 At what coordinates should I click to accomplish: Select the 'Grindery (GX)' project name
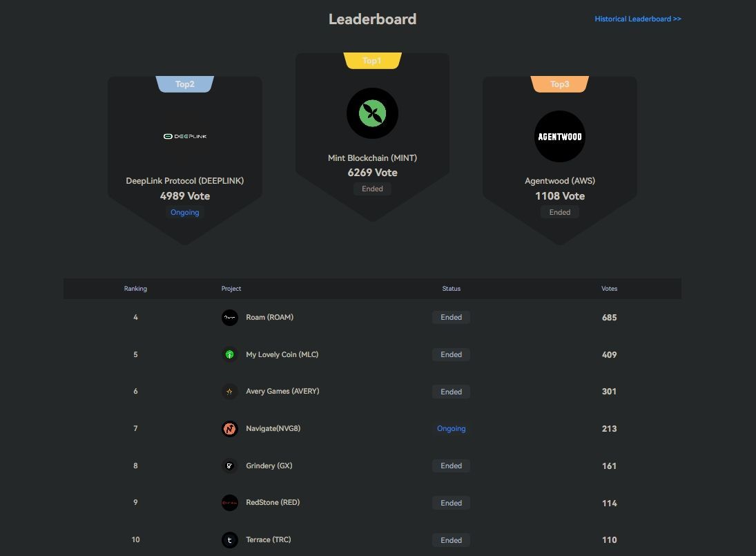pos(269,466)
